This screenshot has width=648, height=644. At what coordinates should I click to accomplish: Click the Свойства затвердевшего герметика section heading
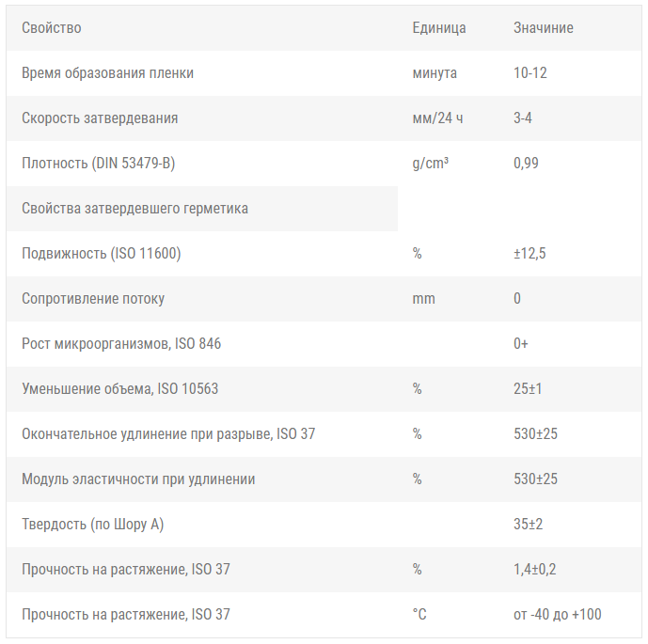[x=134, y=208]
